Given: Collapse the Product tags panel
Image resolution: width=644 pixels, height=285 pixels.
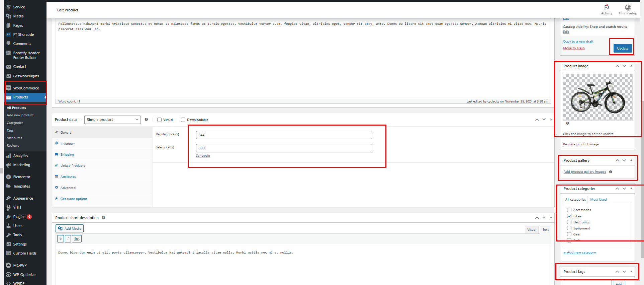Looking at the screenshot, I should tap(631, 272).
